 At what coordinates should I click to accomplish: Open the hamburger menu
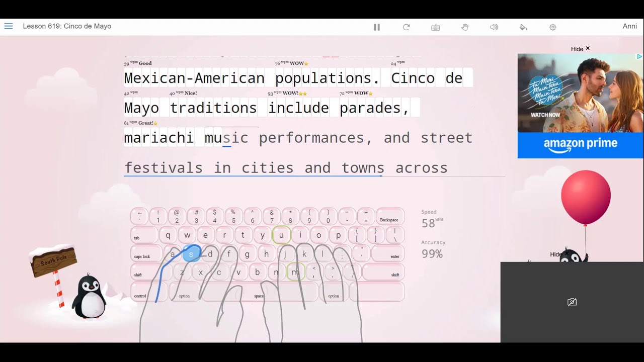pyautogui.click(x=9, y=26)
